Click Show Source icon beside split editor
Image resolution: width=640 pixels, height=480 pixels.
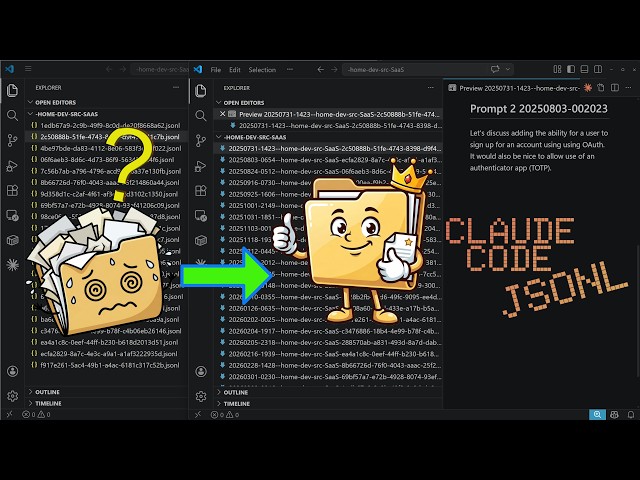tap(601, 88)
